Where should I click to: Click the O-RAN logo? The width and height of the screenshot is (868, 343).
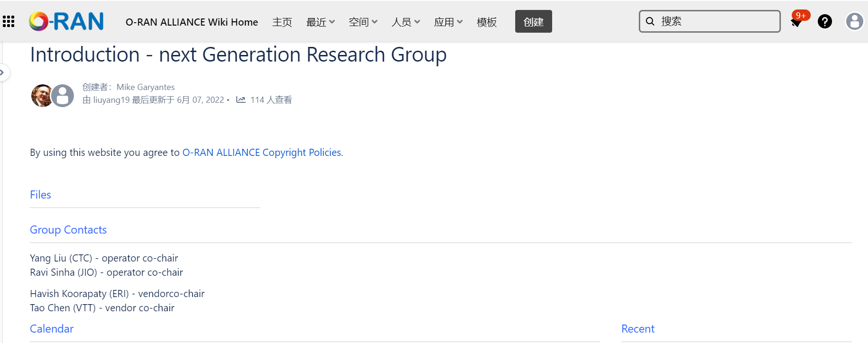(x=66, y=21)
